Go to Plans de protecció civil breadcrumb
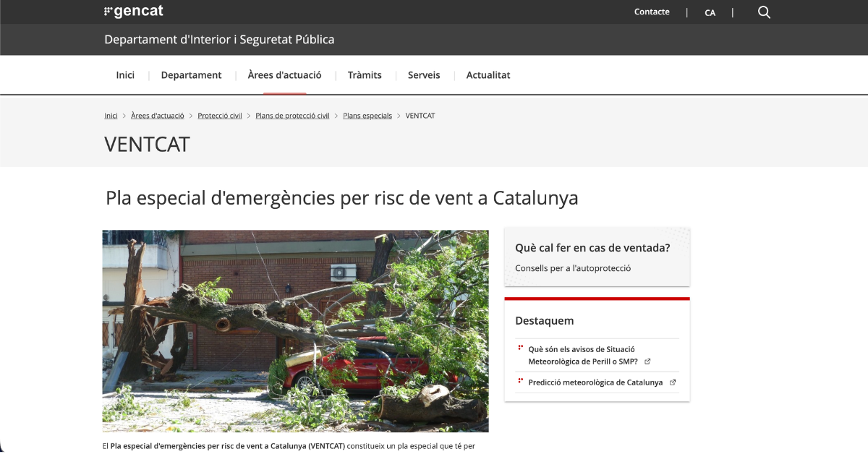The height and width of the screenshot is (454, 868). coord(292,116)
